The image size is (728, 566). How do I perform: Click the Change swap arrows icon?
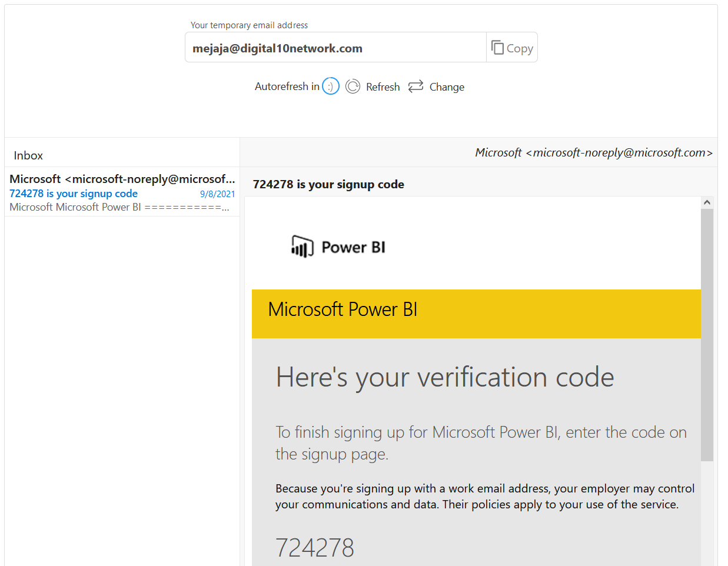415,86
